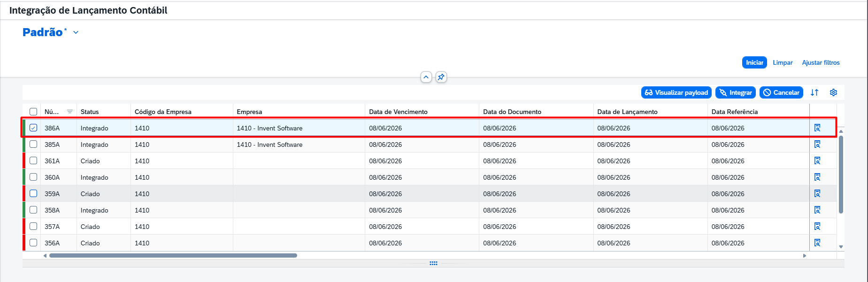Click the Cancelar button
Screen dimensions: 868x282
coord(781,92)
